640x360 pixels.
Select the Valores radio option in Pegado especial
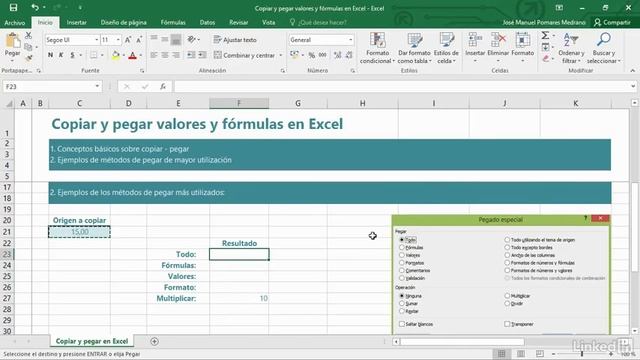(402, 255)
